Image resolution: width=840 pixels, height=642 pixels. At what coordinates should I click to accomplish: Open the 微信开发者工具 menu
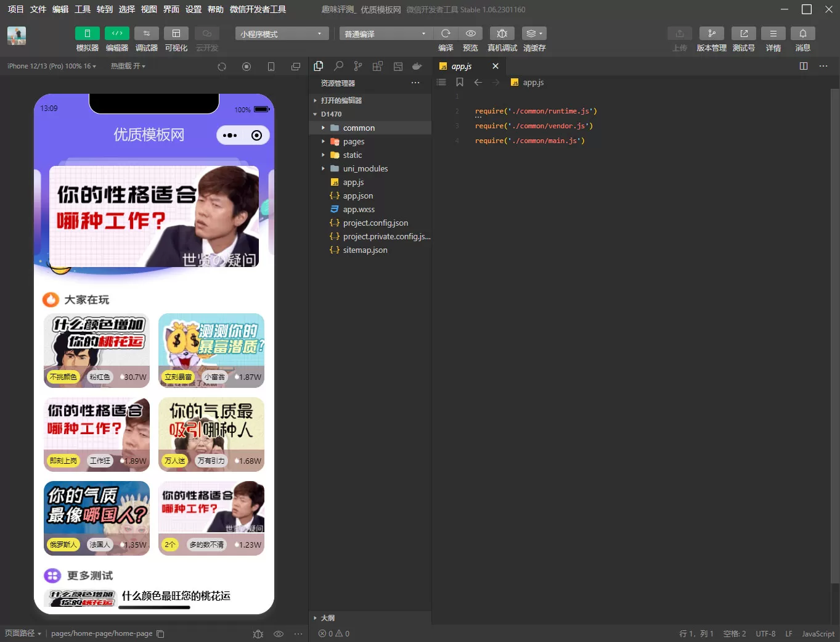(256, 9)
